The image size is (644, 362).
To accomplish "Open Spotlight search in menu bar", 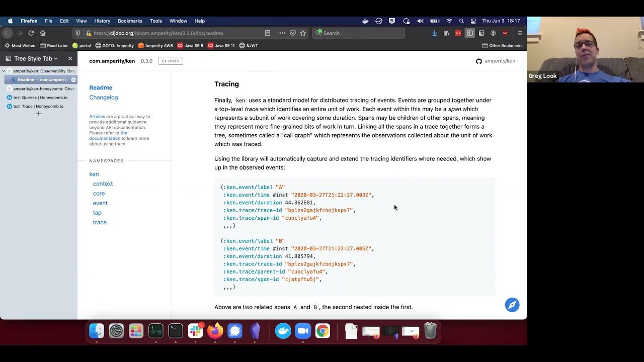I will click(x=461, y=21).
